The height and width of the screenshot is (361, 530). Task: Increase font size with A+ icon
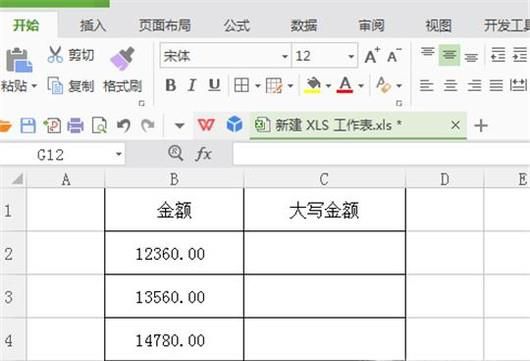pyautogui.click(x=372, y=55)
